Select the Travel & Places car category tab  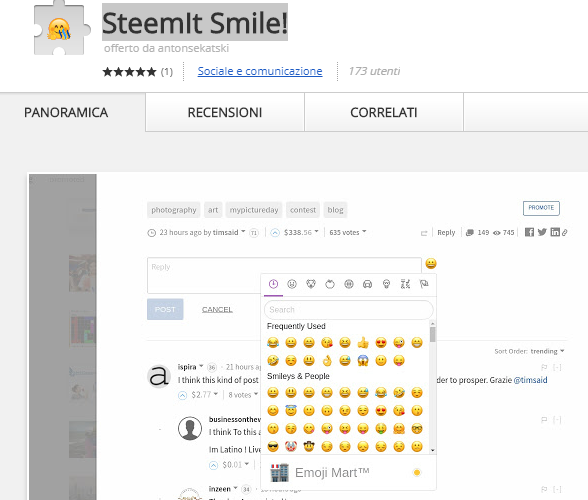pyautogui.click(x=368, y=284)
